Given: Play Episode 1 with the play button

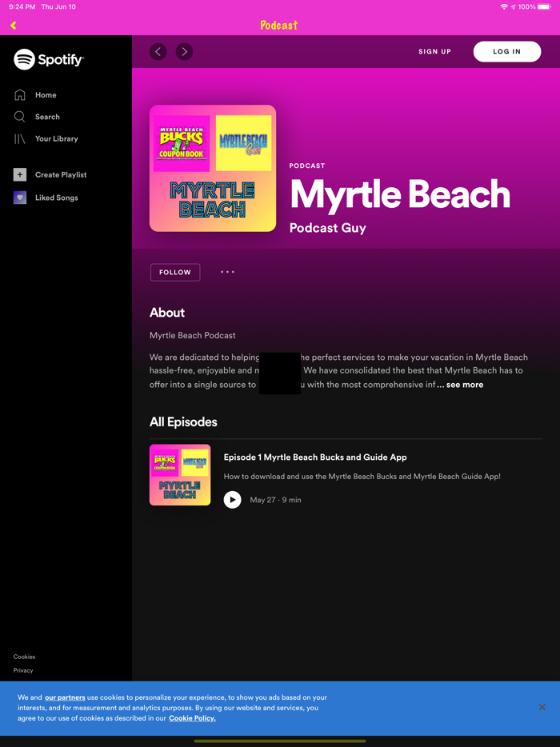Looking at the screenshot, I should tap(232, 500).
